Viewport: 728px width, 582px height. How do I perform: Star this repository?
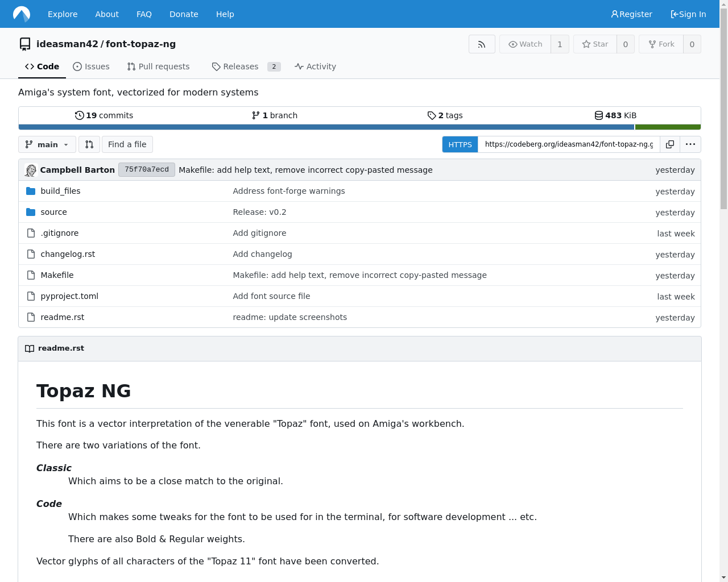[595, 44]
